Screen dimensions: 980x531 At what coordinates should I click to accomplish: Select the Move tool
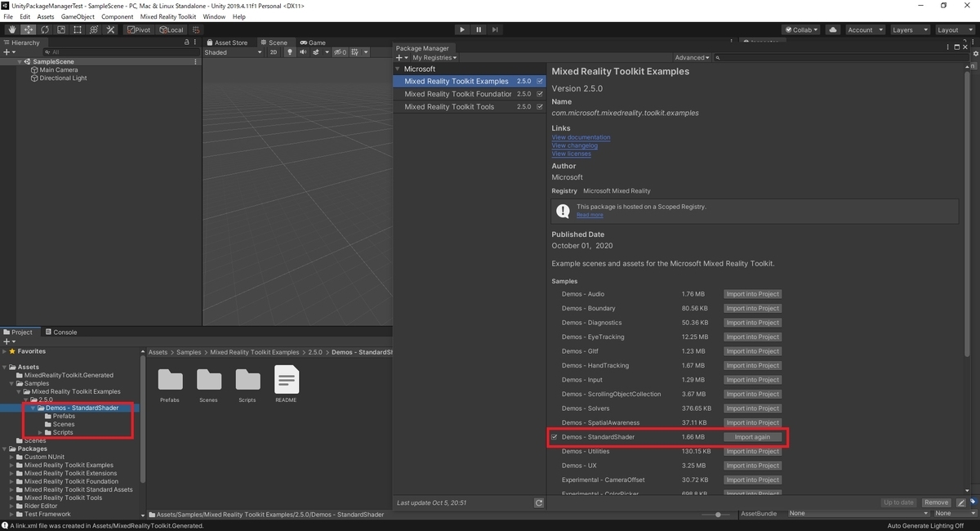tap(28, 30)
